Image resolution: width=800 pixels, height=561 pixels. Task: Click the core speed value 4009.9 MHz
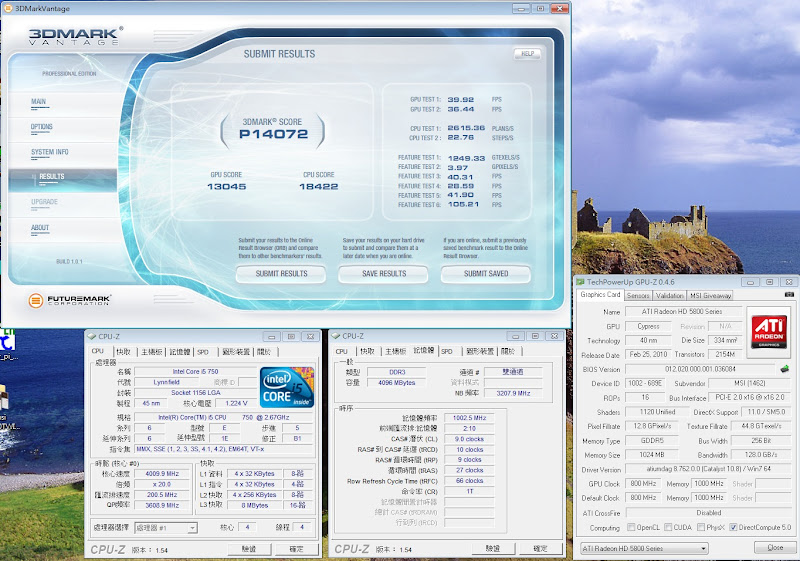[162, 474]
